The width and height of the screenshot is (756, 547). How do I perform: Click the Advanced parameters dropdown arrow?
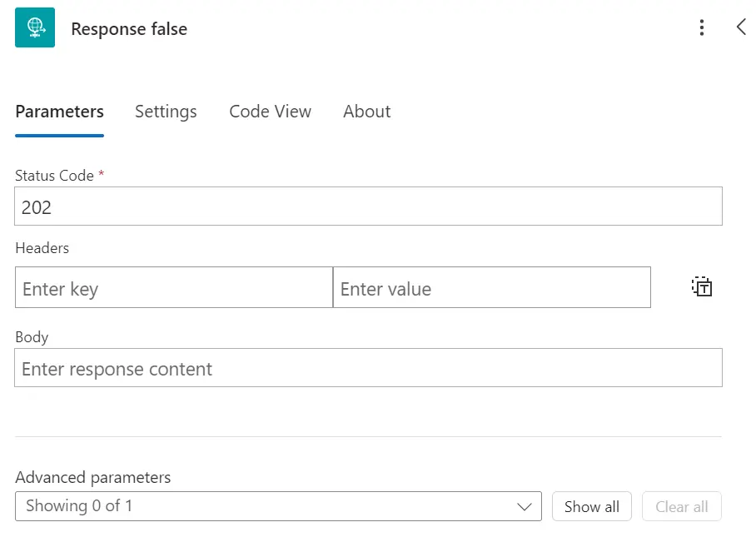(524, 506)
